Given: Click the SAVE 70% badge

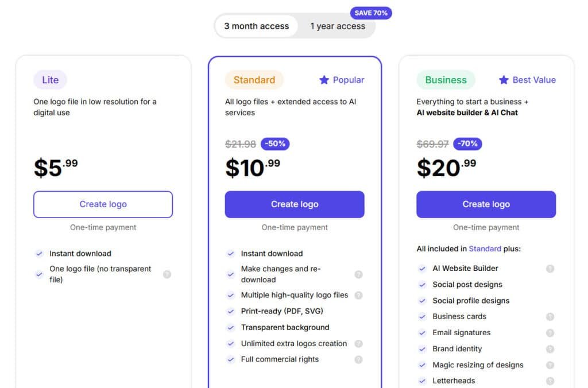Looking at the screenshot, I should pos(371,13).
